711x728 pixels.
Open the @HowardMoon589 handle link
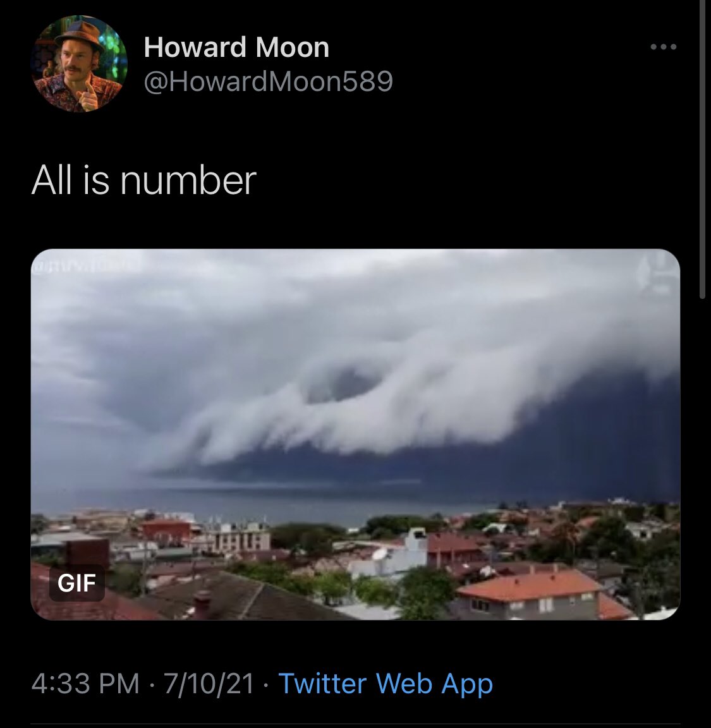(269, 82)
